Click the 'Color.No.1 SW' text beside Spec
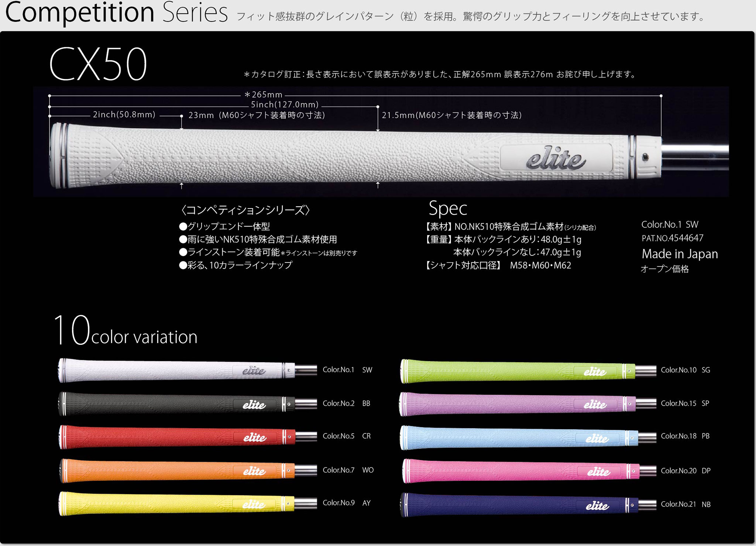 670,224
